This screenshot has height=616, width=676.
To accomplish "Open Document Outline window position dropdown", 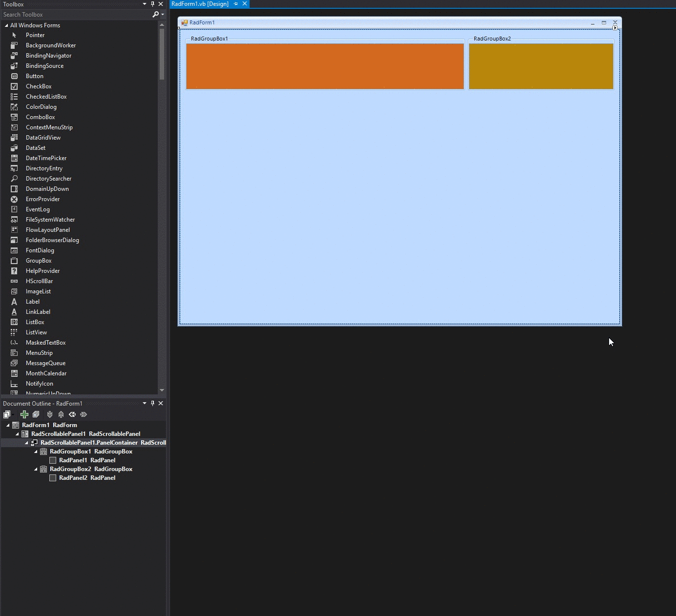I will click(x=144, y=403).
